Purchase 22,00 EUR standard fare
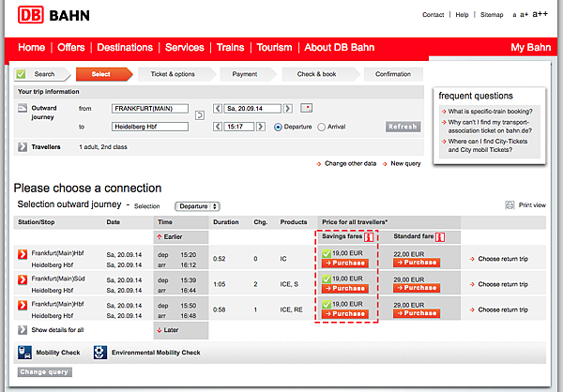This screenshot has height=392, width=563. [417, 263]
